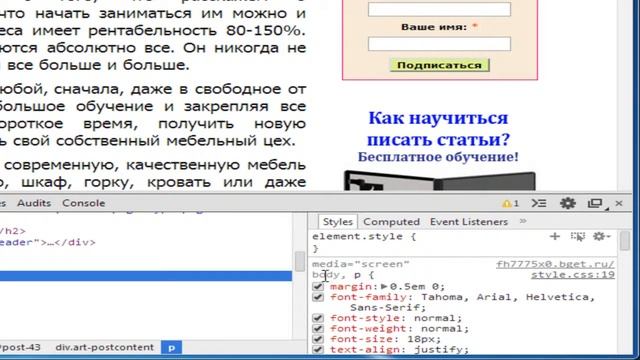Show more sidebar tabs chevron
The width and height of the screenshot is (640, 360).
[x=523, y=222]
